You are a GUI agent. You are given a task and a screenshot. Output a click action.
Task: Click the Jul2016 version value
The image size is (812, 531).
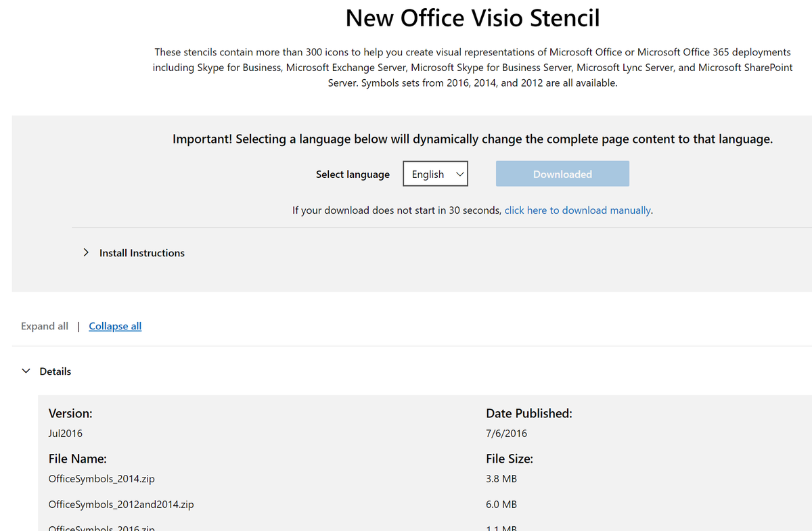coord(66,434)
